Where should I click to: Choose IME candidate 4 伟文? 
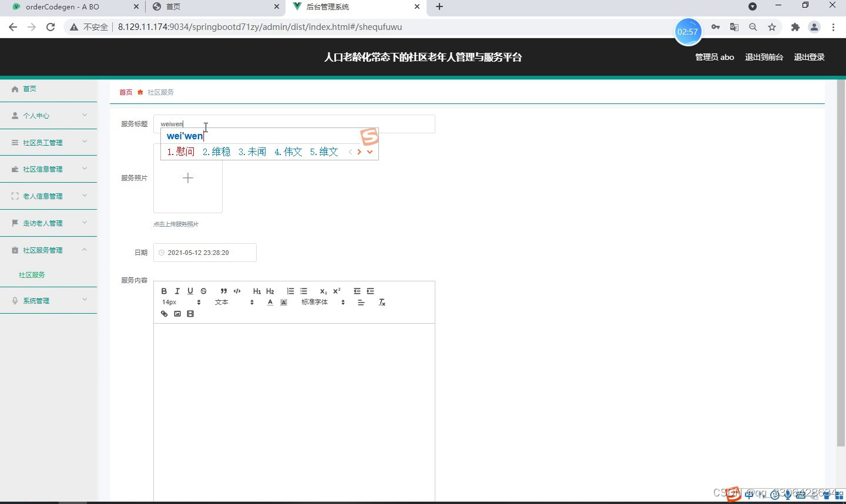(x=288, y=152)
